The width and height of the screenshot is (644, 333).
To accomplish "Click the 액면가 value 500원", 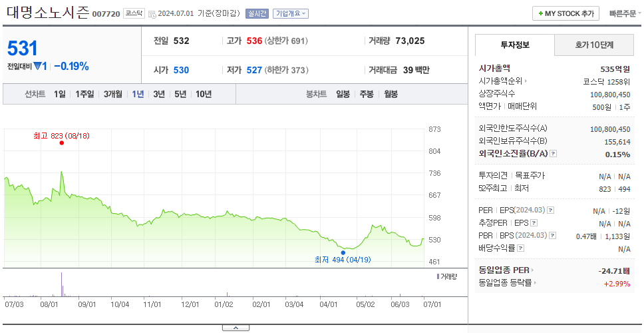I will coord(603,107).
